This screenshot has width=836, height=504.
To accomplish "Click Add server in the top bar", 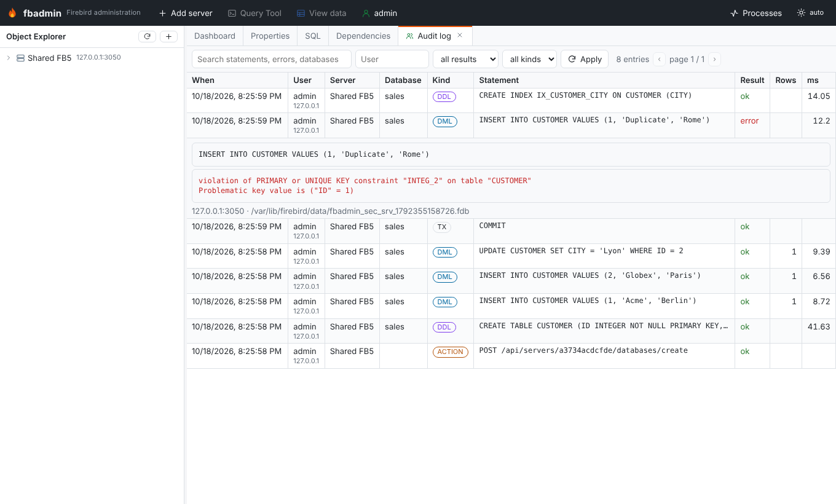I will [186, 13].
